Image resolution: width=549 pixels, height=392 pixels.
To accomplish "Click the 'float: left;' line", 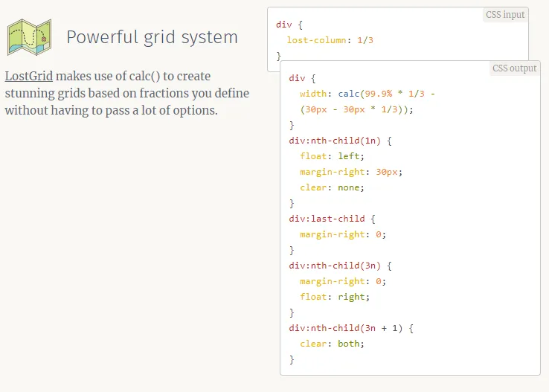I will pos(332,156).
